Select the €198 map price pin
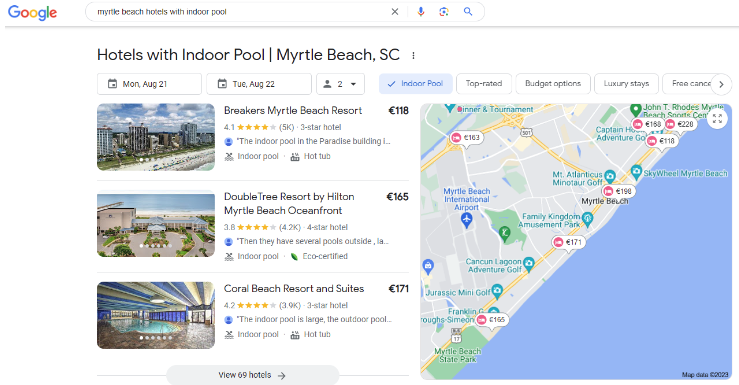Viewport: 739px width, 385px height. tap(618, 191)
